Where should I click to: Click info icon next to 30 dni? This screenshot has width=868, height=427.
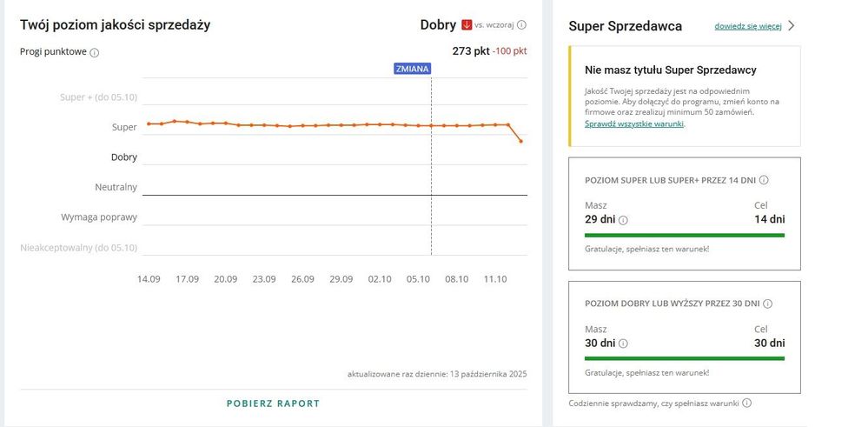[x=623, y=344]
